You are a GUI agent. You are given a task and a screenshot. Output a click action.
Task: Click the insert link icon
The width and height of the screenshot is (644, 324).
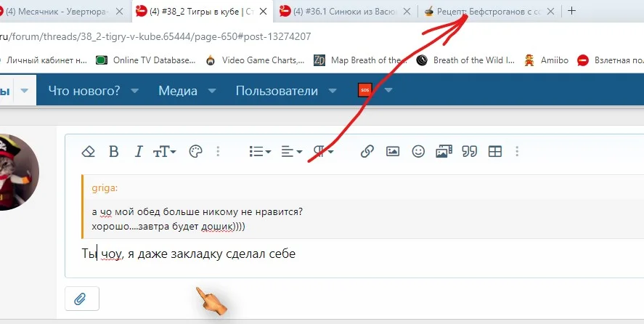point(367,152)
